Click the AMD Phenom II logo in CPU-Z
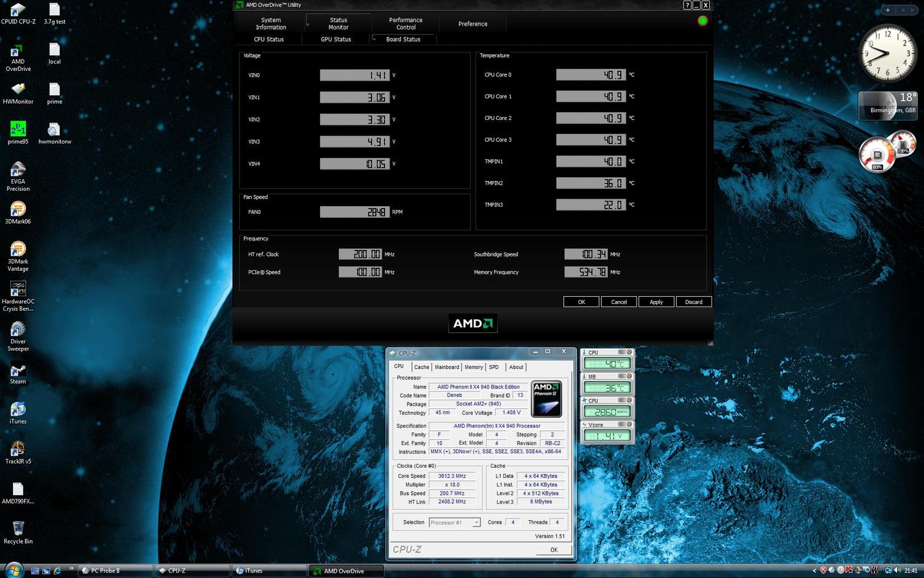The width and height of the screenshot is (924, 578). tap(546, 399)
